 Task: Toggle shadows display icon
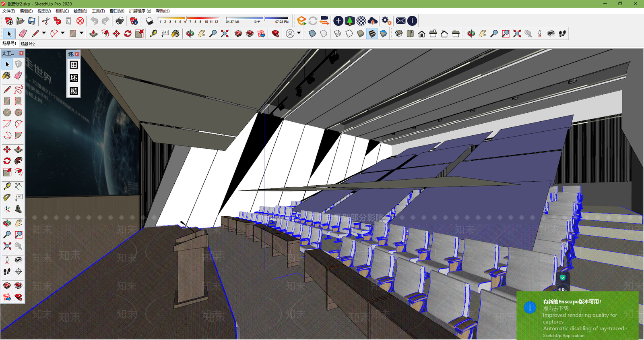[x=149, y=21]
